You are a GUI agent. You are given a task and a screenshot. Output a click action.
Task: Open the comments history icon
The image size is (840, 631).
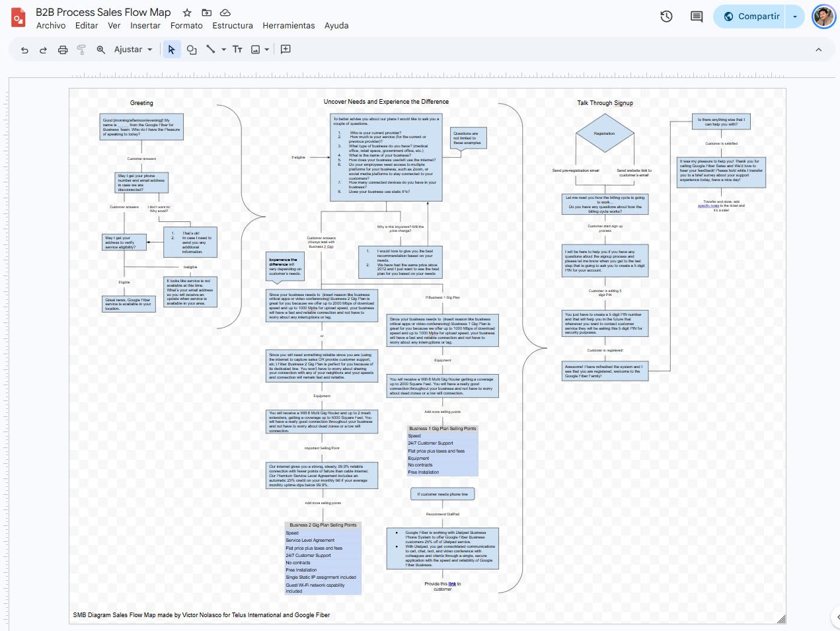(x=697, y=17)
